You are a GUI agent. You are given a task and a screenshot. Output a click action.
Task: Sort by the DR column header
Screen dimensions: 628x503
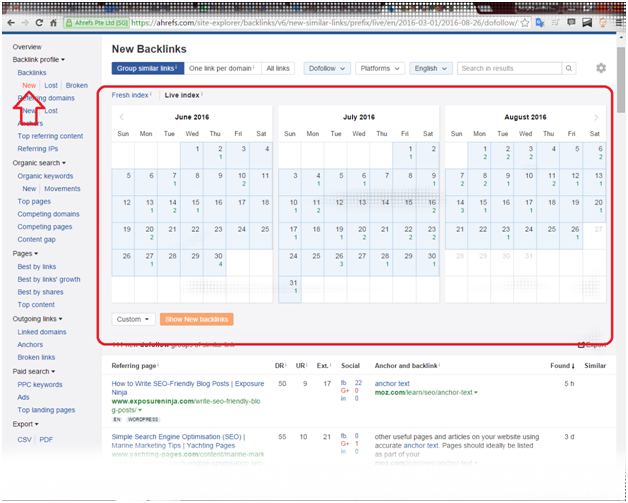280,366
